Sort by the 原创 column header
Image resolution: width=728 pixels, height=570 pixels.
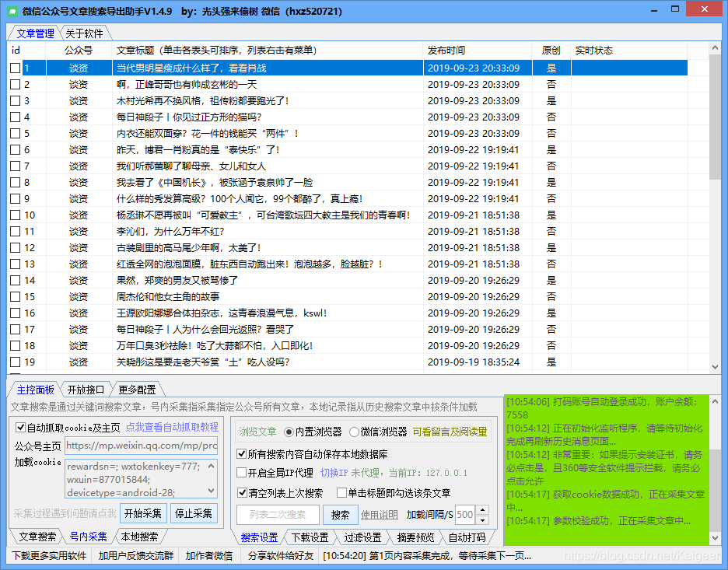click(x=551, y=50)
